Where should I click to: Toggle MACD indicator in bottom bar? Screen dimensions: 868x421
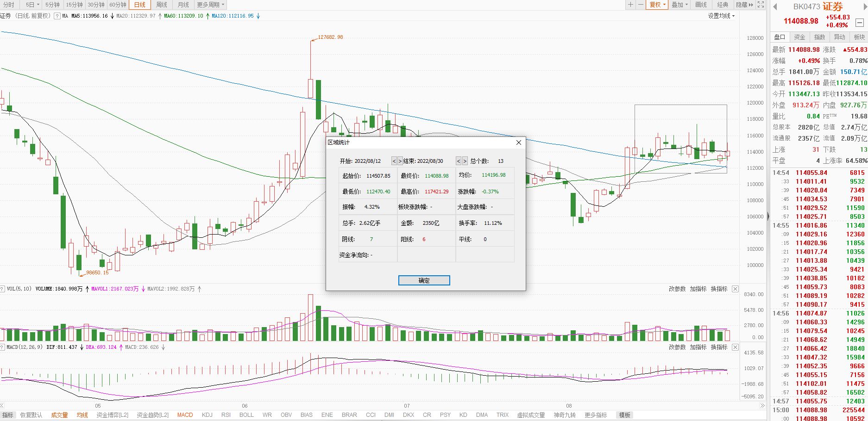pyautogui.click(x=185, y=415)
